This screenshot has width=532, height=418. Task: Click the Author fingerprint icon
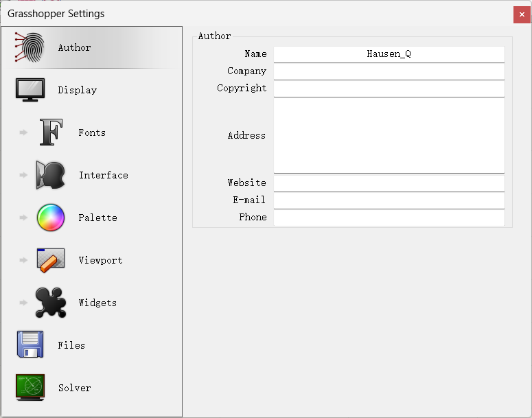(30, 47)
